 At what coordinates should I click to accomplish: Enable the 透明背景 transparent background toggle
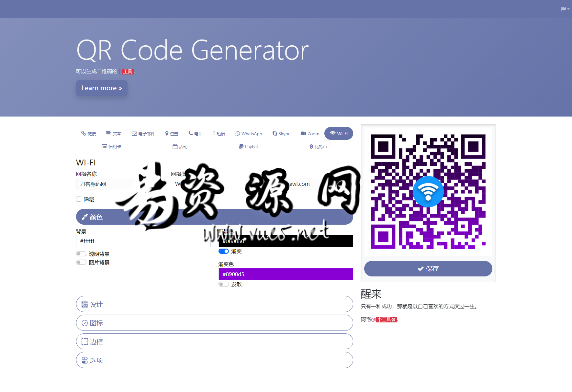[81, 254]
